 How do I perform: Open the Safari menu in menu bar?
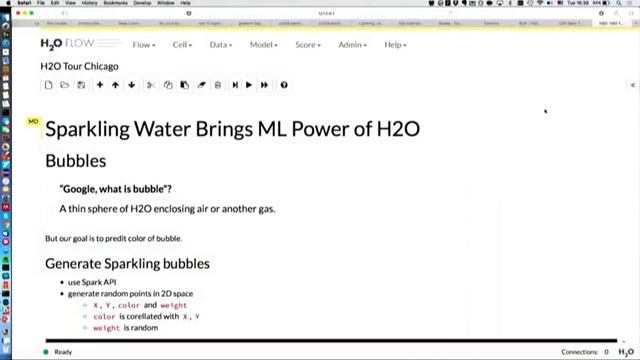24,3
